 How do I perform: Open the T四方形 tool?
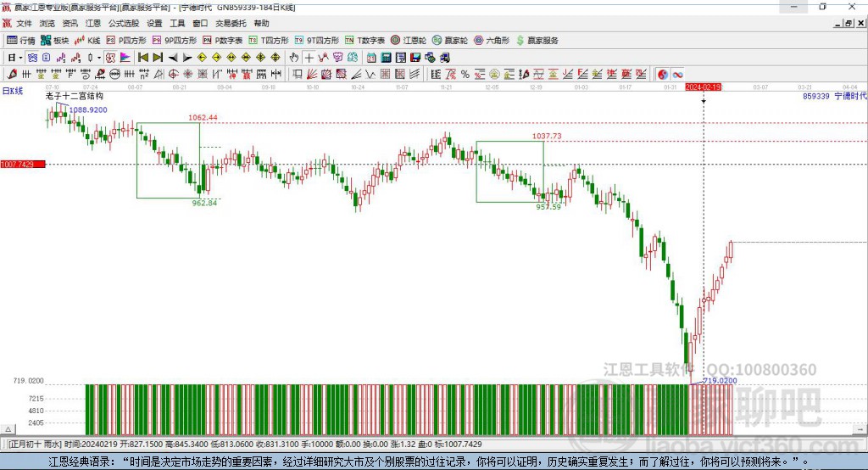click(x=269, y=41)
